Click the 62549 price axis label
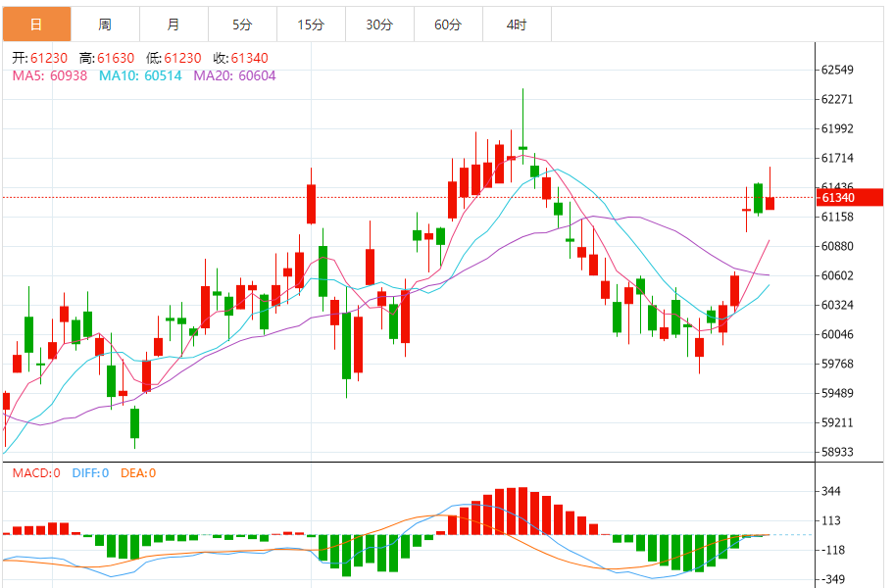This screenshot has width=894, height=588. pyautogui.click(x=838, y=71)
